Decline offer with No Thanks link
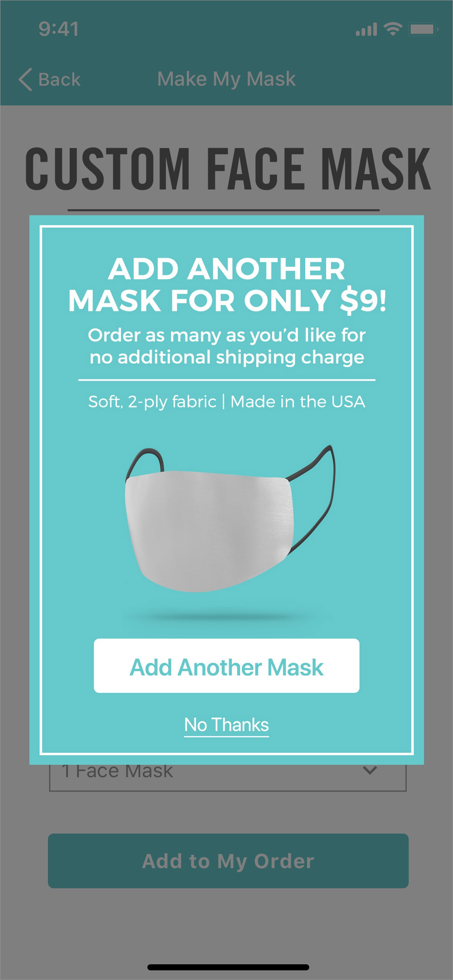The width and height of the screenshot is (453, 980). [227, 725]
